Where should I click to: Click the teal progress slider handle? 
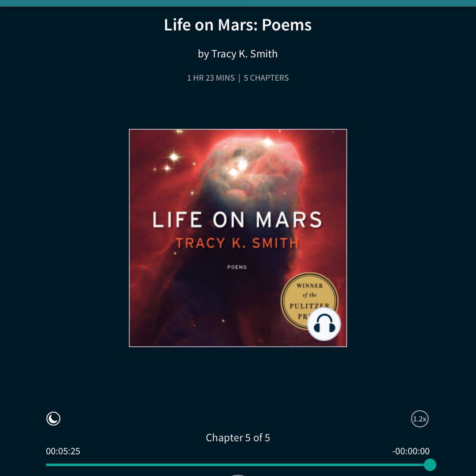pos(430,465)
